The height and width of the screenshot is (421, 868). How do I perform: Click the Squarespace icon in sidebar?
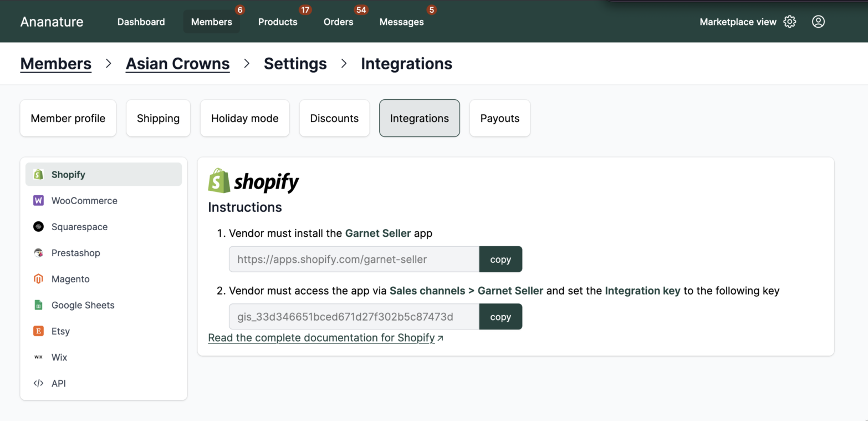click(x=38, y=227)
